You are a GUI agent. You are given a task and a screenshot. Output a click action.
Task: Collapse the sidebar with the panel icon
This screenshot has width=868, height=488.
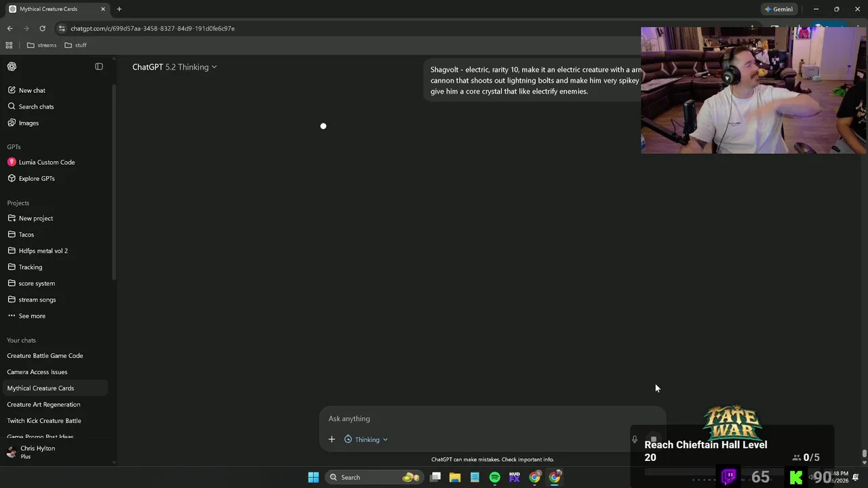point(99,66)
